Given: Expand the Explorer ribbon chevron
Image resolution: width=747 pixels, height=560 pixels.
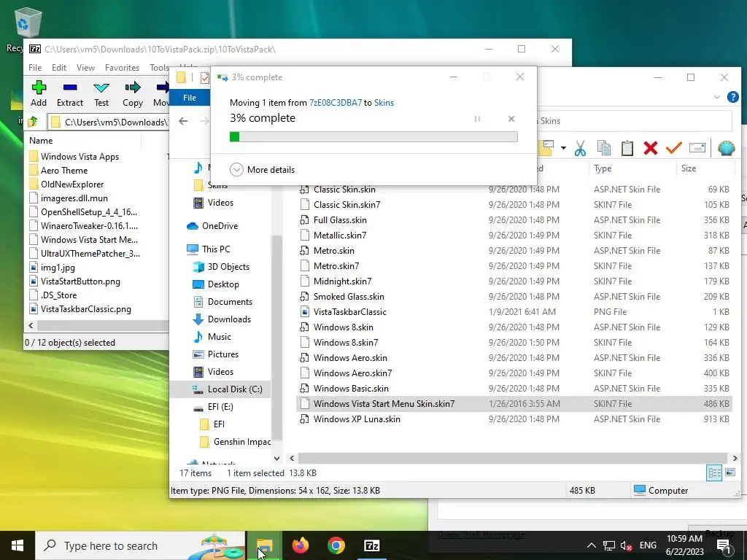Looking at the screenshot, I should coord(716,97).
